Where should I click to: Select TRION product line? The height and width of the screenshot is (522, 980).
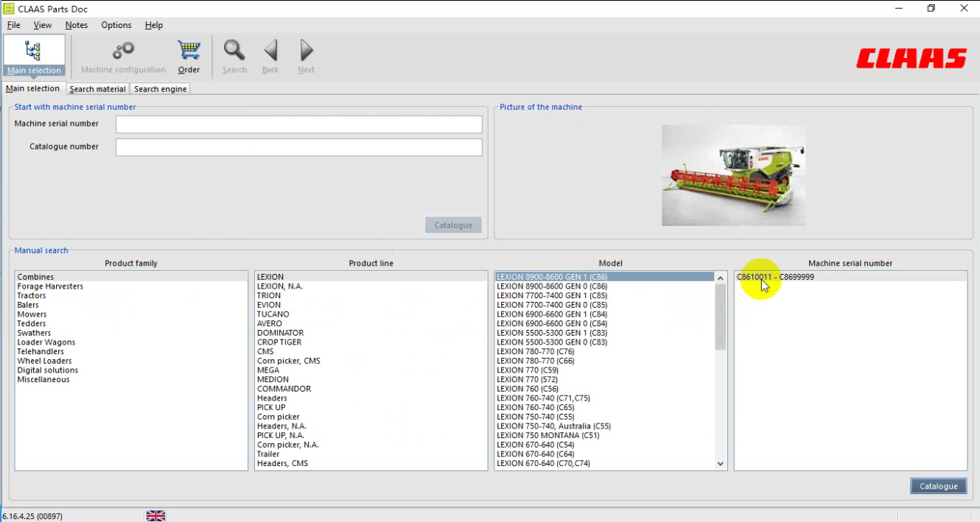click(x=371, y=295)
